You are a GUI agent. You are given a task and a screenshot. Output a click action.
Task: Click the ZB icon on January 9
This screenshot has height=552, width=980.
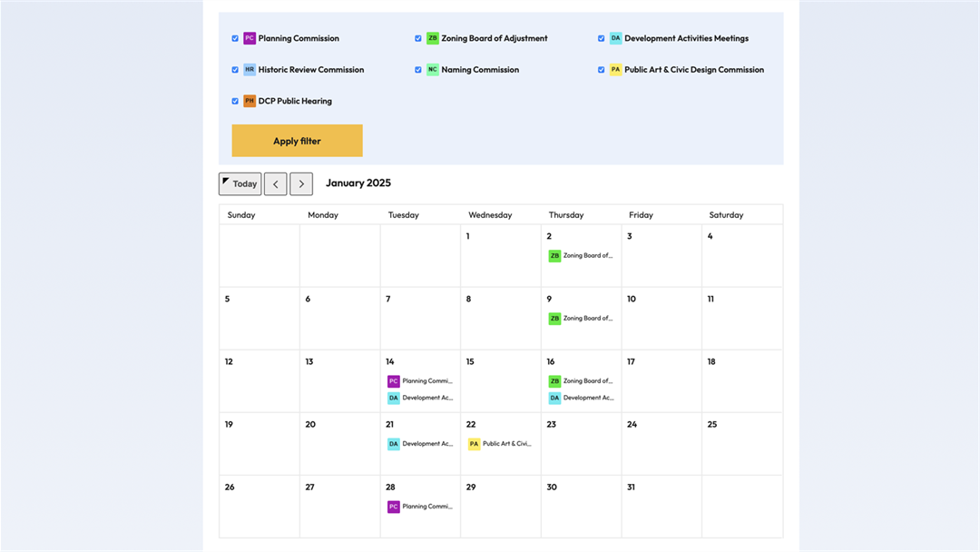(554, 319)
